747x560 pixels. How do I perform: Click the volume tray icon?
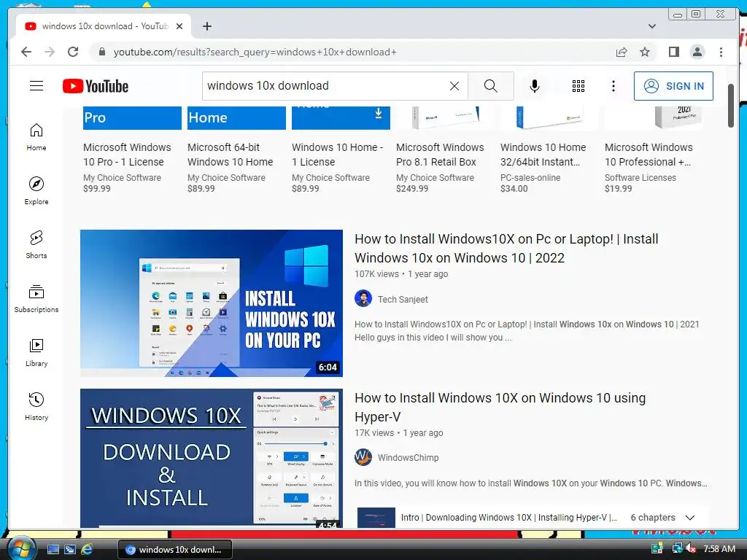tap(691, 549)
